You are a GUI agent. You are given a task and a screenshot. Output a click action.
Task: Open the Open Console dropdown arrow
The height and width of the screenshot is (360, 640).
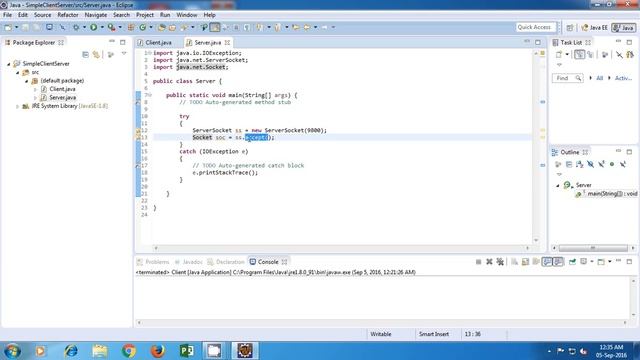[x=610, y=262]
